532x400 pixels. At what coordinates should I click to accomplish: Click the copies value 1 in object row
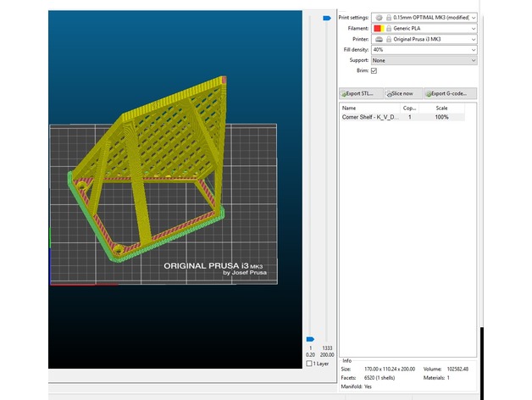410,117
